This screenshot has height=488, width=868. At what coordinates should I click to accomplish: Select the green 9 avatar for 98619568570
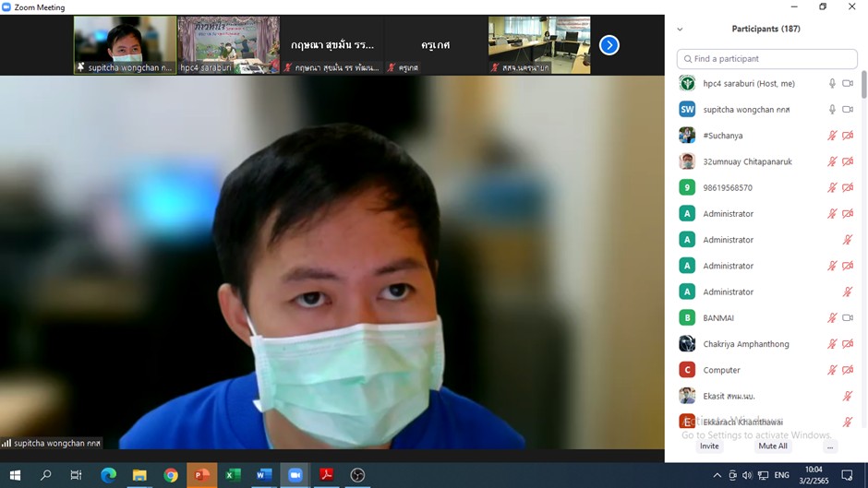(687, 187)
